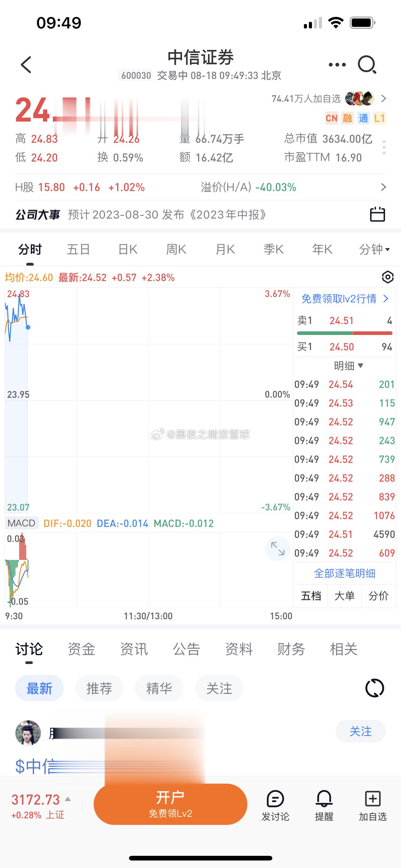
Task: Select the trade row with volume 1076
Action: (x=345, y=516)
